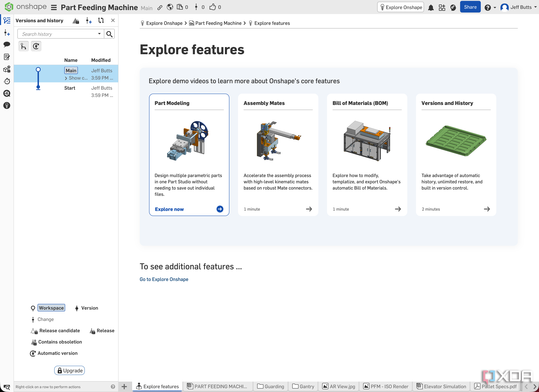Click Create version icon in panel header
This screenshot has height=392, width=539.
coord(89,21)
